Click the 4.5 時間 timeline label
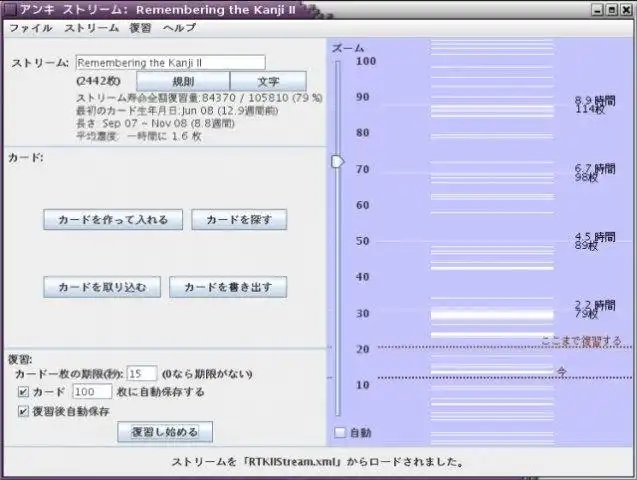Viewport: 637px width, 480px height. click(595, 236)
